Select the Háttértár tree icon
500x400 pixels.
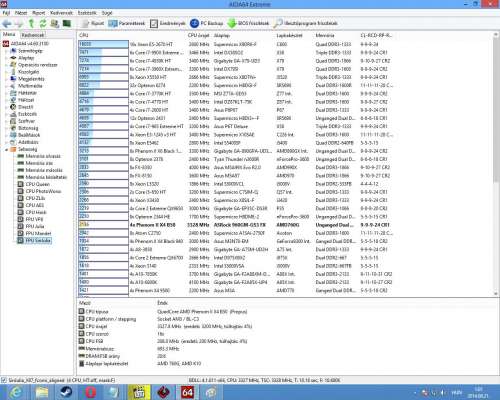(x=13, y=93)
